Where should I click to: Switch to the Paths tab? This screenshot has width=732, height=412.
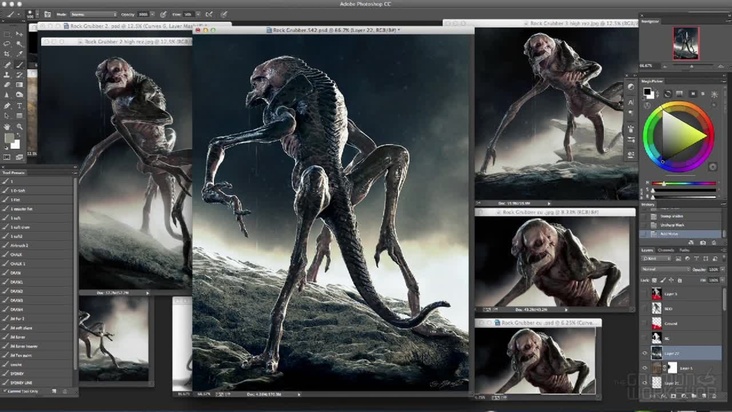coord(684,250)
